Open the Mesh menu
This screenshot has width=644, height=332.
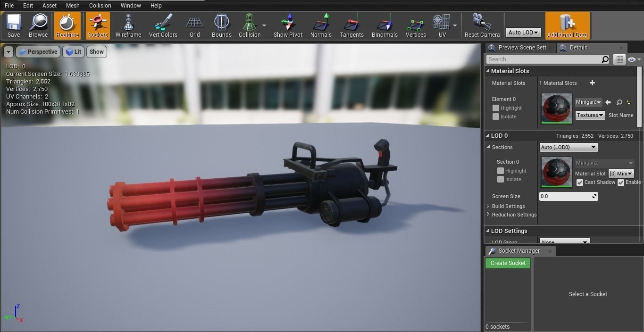73,6
